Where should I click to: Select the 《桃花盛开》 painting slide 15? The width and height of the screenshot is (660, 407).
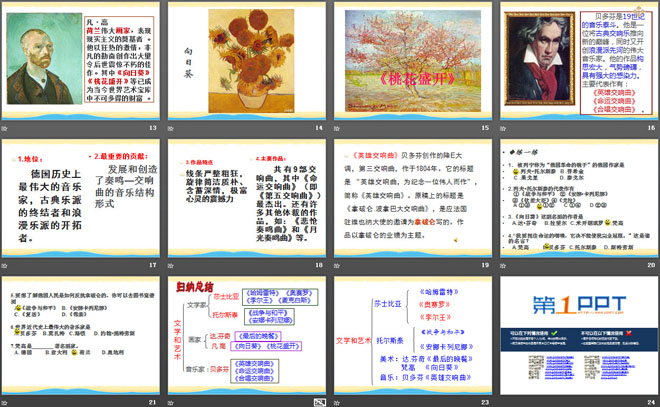pyautogui.click(x=413, y=61)
